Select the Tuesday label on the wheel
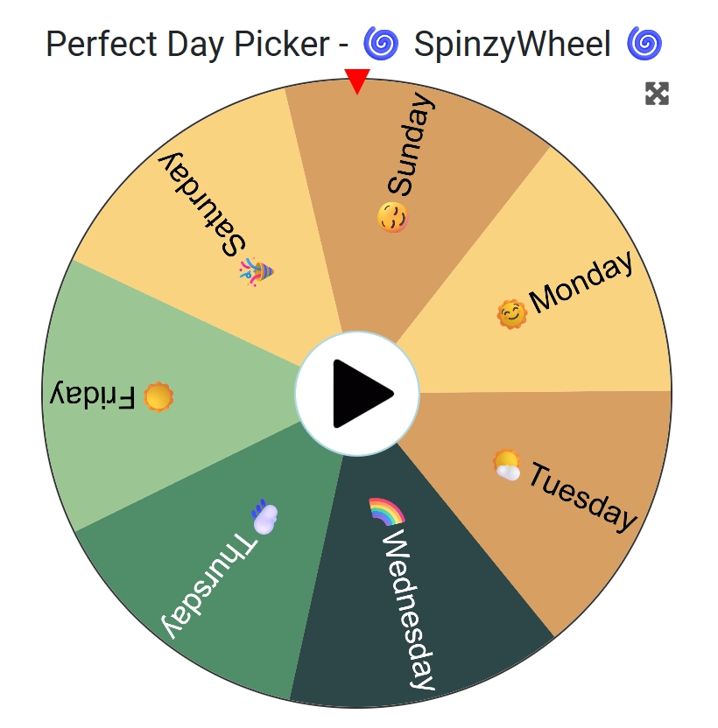The image size is (718, 728). click(583, 498)
